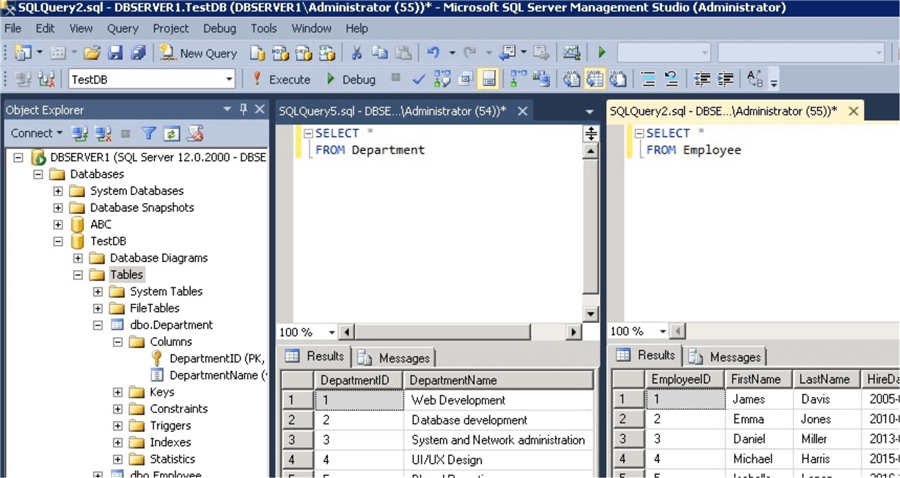Click the Save All icon
The width and height of the screenshot is (900, 478).
[138, 53]
